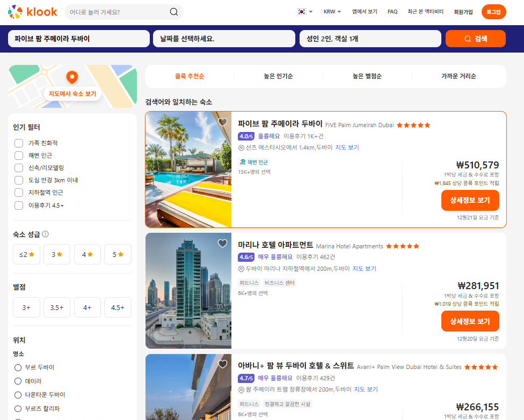The image size is (524, 420).
Task: Click the ₩510,579 price
Action: click(477, 165)
